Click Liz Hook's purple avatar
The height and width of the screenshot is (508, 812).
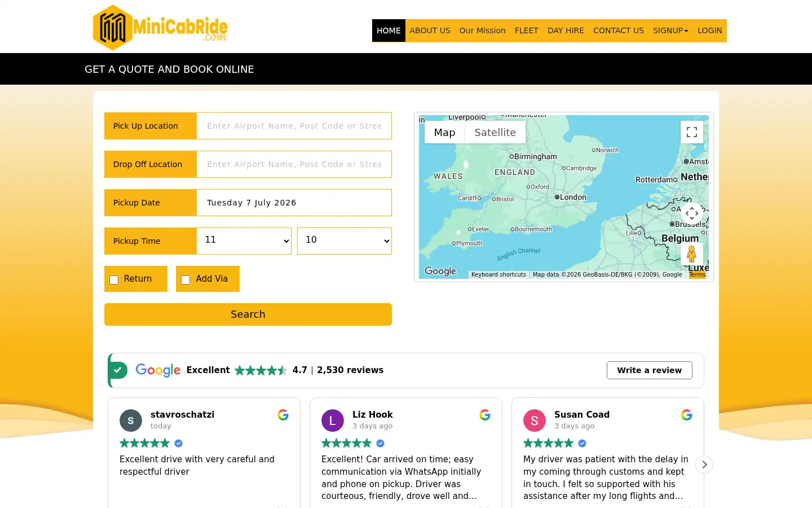pyautogui.click(x=333, y=421)
